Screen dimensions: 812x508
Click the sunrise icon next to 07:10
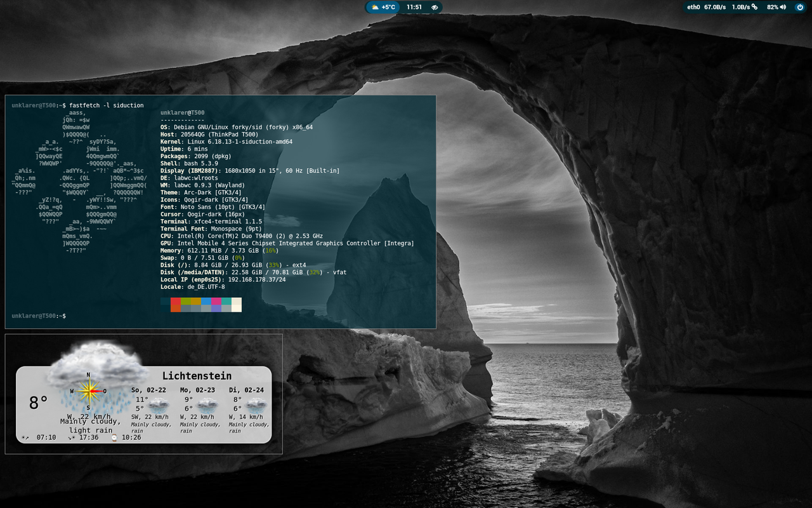point(25,438)
